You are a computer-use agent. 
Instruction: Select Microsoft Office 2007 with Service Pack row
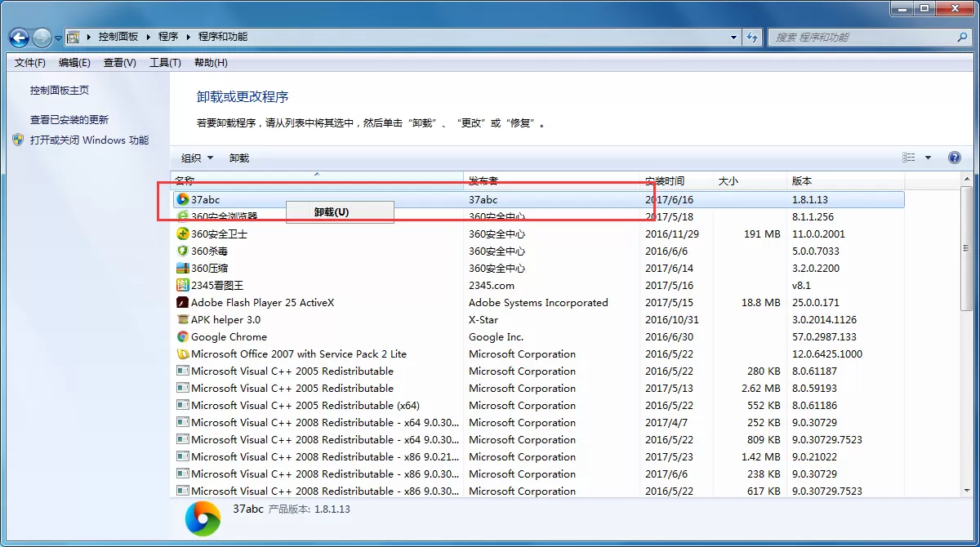coord(539,354)
